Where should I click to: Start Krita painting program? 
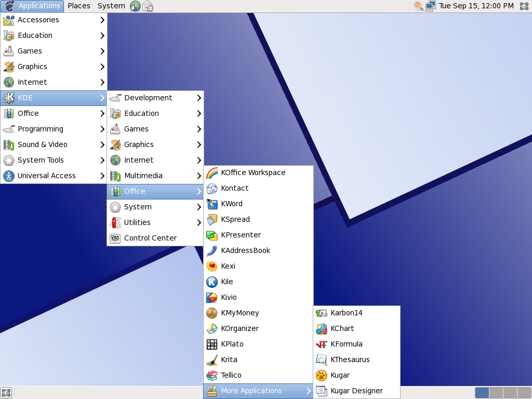coord(258,360)
